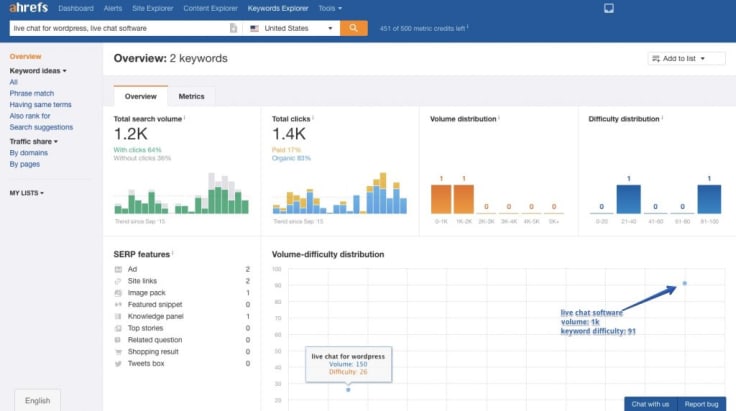The image size is (736, 411).
Task: Click the orange search magnifier button
Action: coord(353,28)
